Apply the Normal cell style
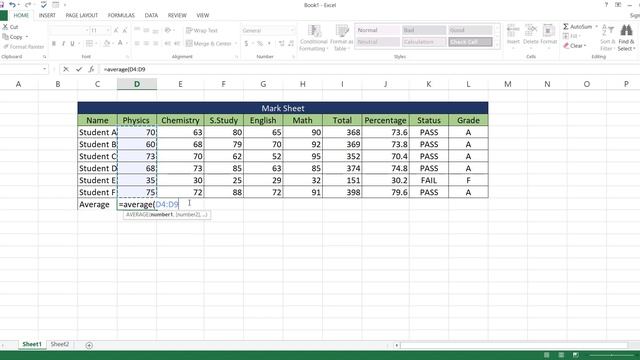Screen dimensions: 640x360 (x=378, y=30)
